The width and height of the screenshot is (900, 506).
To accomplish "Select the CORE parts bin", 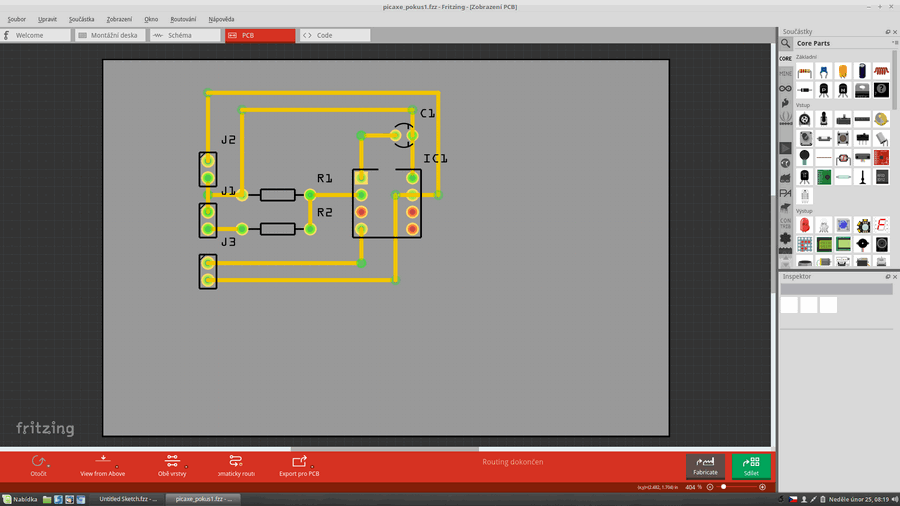I will click(x=786, y=59).
